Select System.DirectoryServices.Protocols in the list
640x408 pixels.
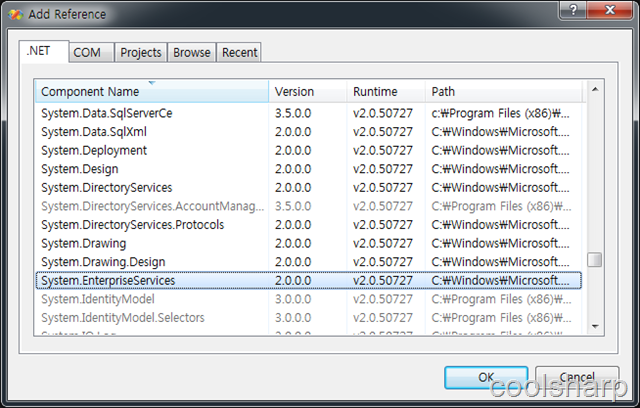pos(309,225)
